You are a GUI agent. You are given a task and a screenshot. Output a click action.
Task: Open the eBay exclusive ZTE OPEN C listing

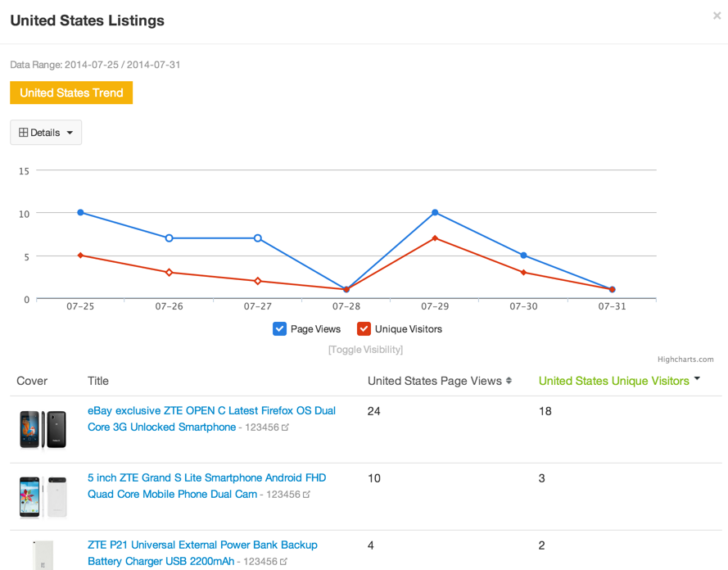(211, 418)
